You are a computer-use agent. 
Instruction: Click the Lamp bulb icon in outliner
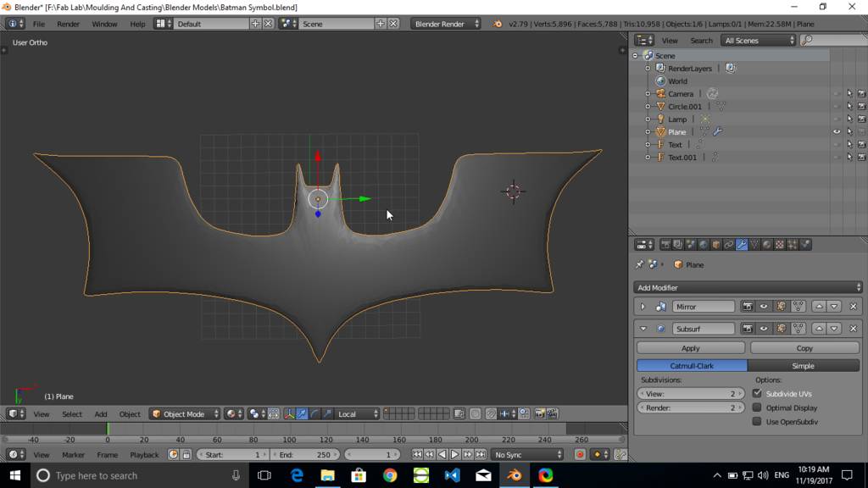(x=661, y=119)
